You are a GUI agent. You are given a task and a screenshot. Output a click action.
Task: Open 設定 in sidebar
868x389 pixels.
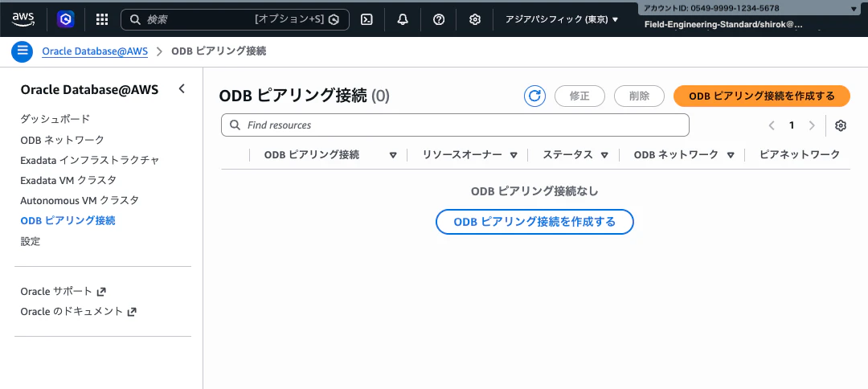coord(31,241)
